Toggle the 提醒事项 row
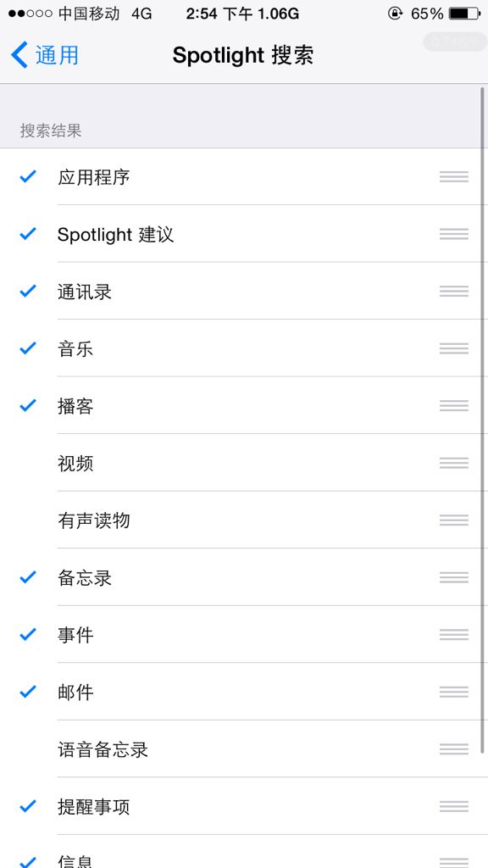 244,807
